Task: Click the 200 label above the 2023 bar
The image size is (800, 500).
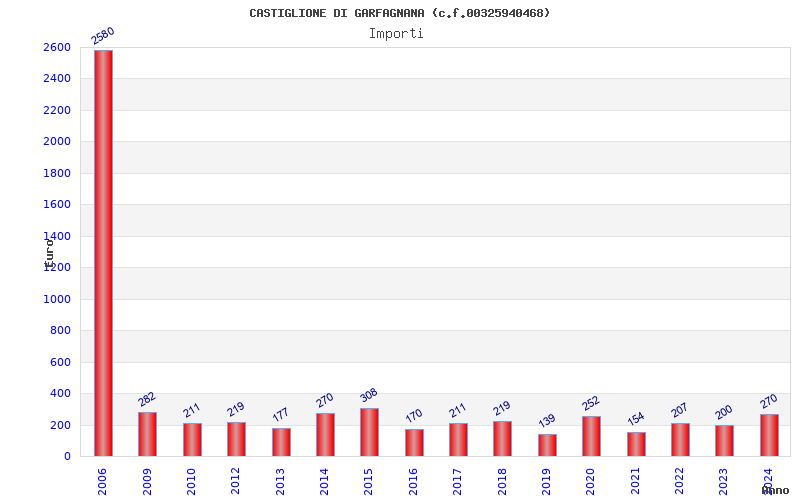Action: (723, 412)
